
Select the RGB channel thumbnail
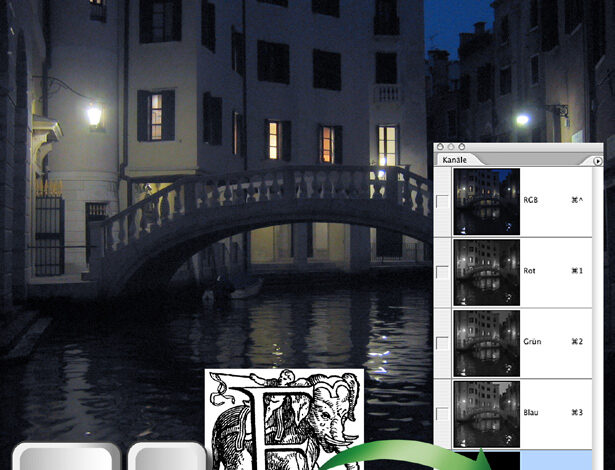click(487, 202)
